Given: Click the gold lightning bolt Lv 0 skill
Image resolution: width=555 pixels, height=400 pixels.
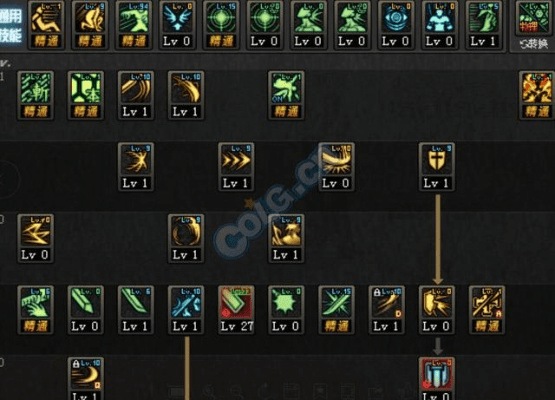Looking at the screenshot, I should pyautogui.click(x=35, y=238).
